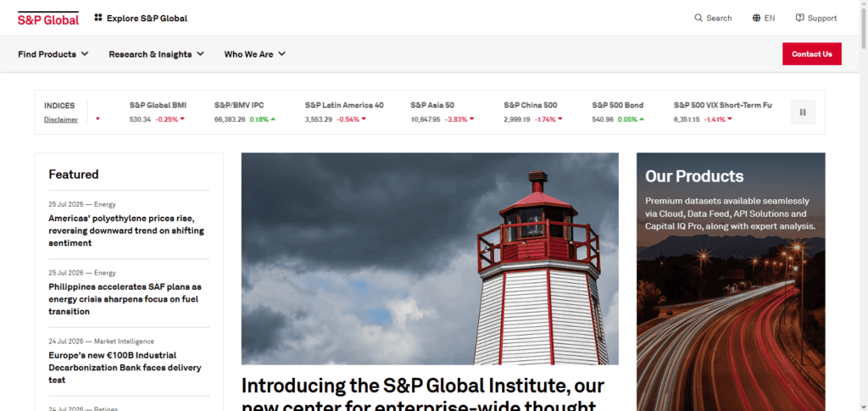This screenshot has width=868, height=411.
Task: Click the S&P Global logo
Action: 48,19
